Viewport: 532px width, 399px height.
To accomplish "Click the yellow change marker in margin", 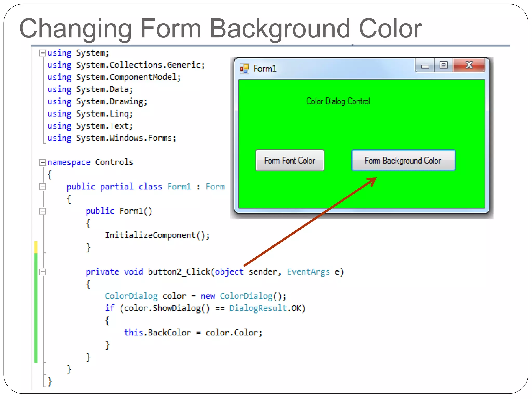I will pos(36,247).
